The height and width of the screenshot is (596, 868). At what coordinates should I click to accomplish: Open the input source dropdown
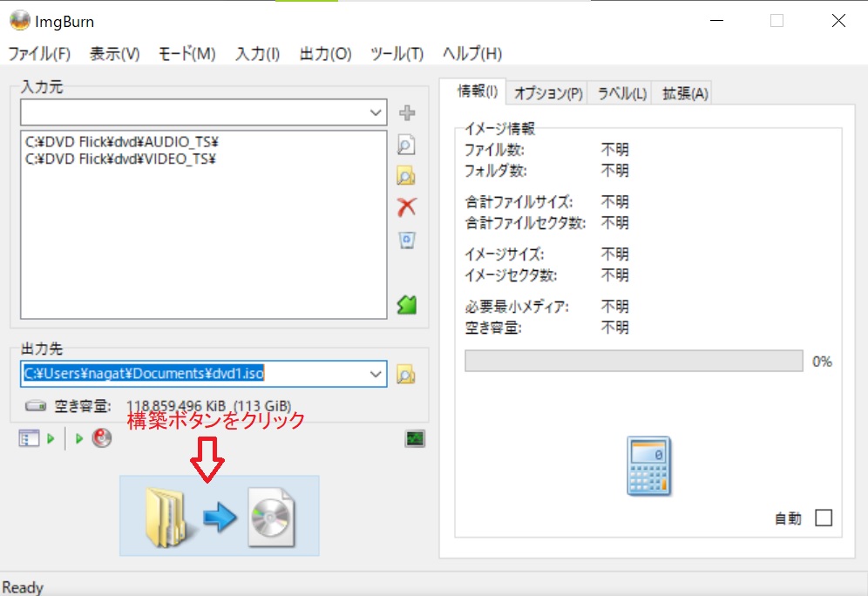coord(376,112)
